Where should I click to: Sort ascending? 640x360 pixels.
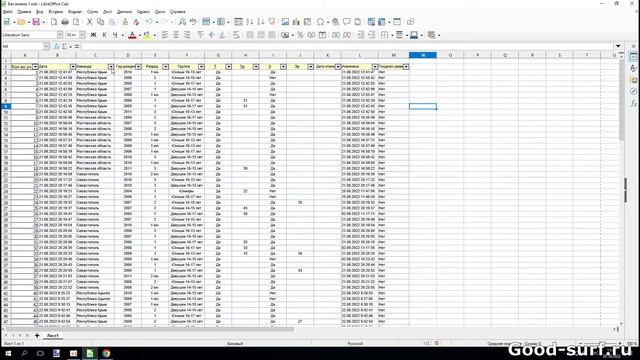249,22
